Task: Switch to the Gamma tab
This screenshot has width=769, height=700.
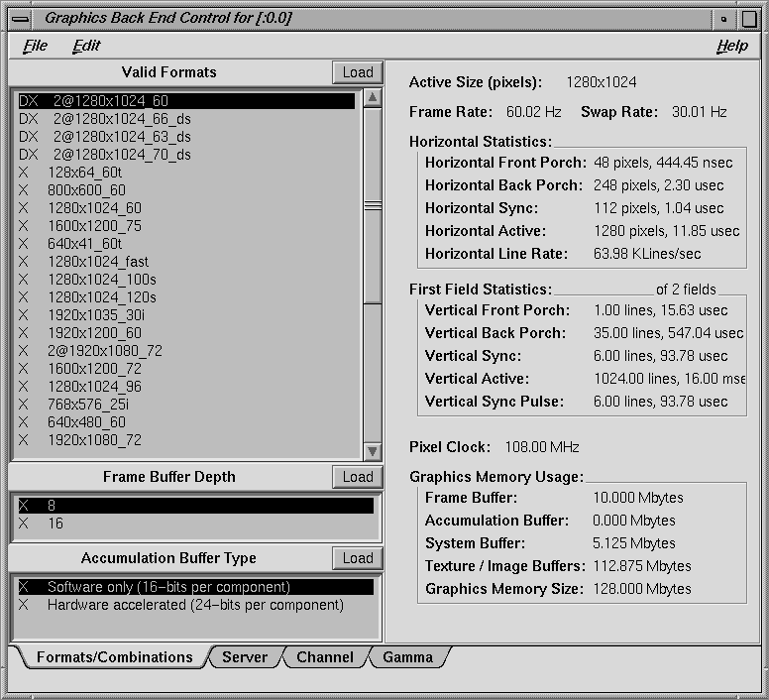Action: click(407, 657)
